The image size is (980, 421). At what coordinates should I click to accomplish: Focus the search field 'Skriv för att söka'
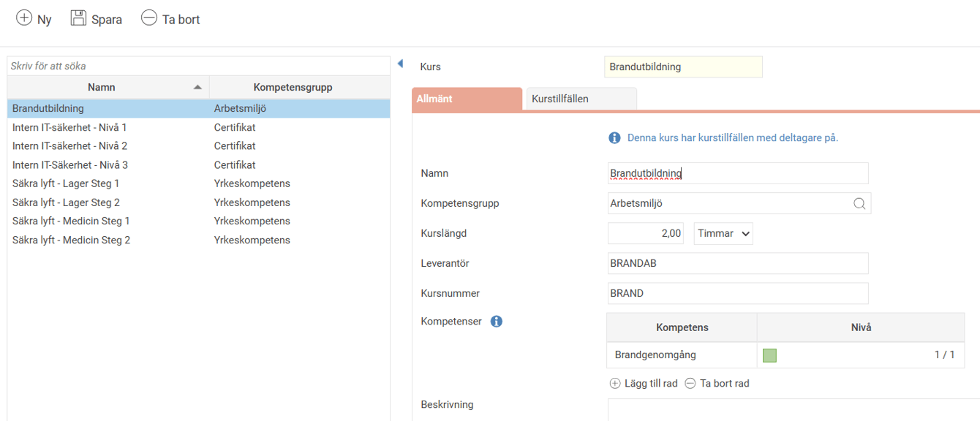(198, 66)
